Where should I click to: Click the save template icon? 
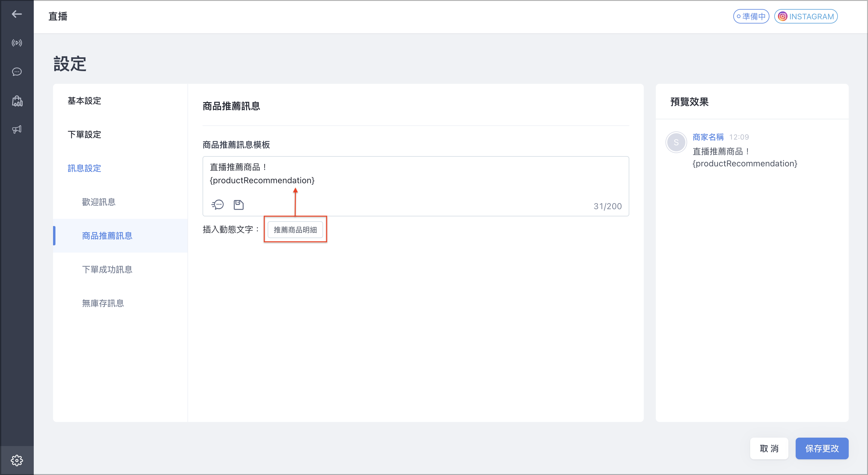coord(239,204)
